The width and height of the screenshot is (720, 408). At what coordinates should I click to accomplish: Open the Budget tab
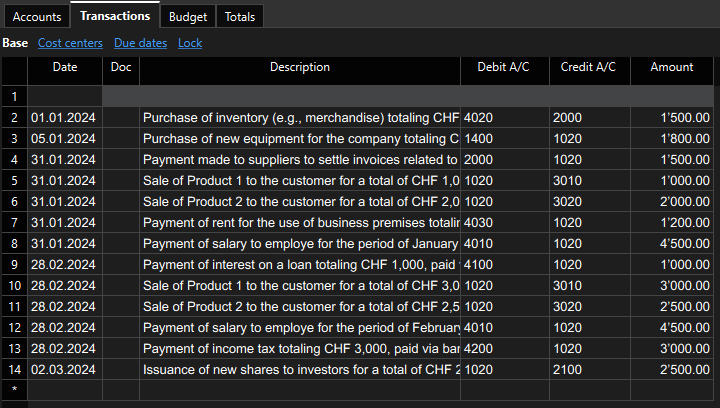point(188,17)
